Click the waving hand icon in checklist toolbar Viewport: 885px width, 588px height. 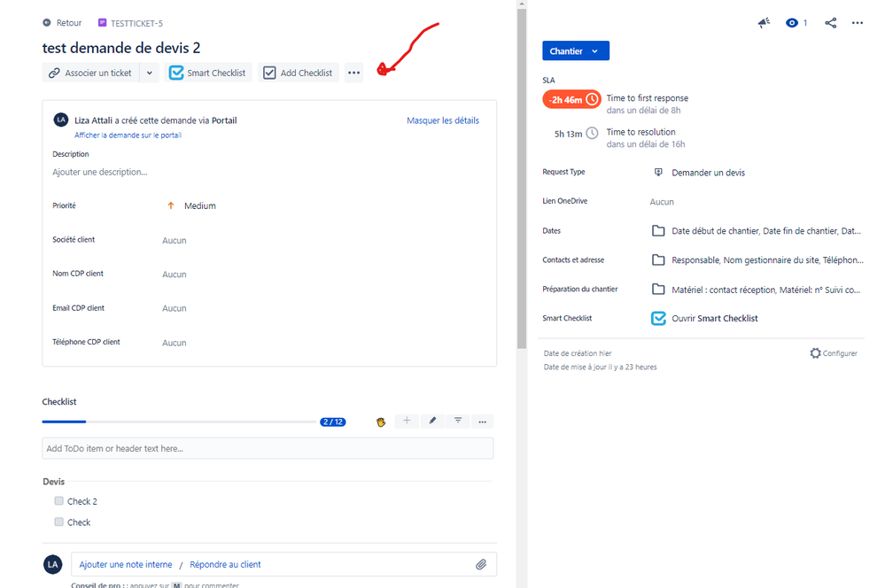381,422
